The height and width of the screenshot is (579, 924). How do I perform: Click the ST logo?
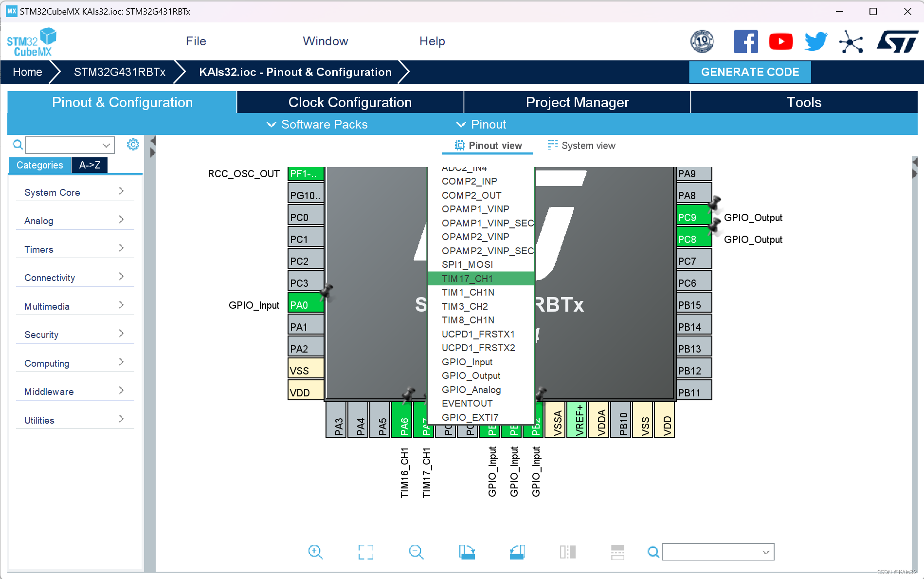(898, 41)
